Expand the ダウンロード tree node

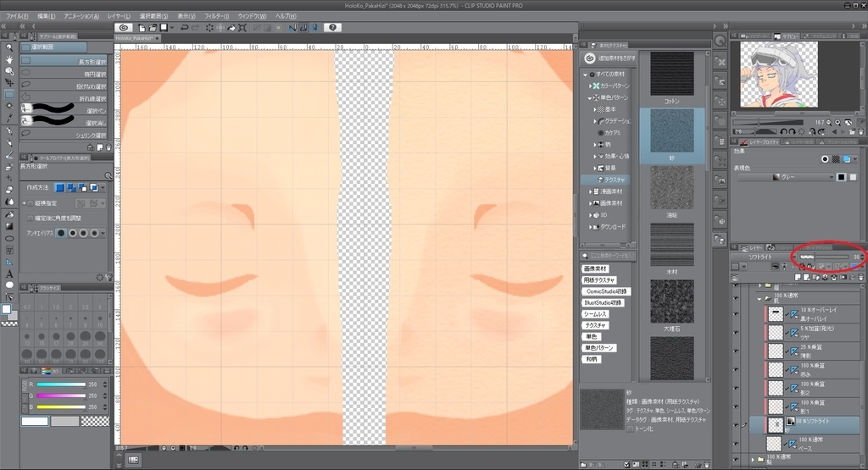pos(590,227)
